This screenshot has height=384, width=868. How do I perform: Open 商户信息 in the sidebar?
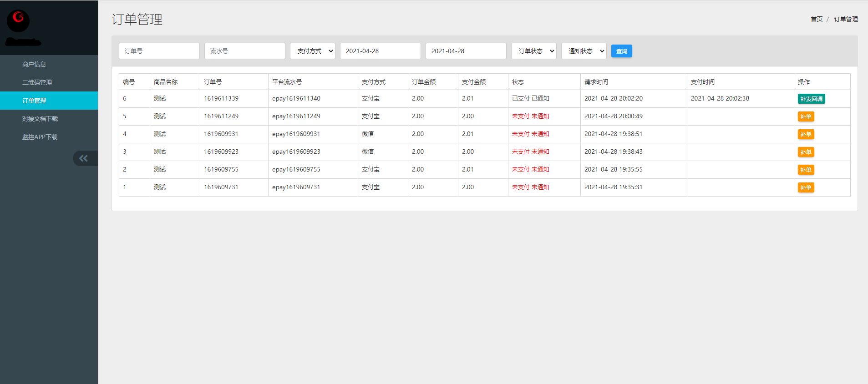click(34, 64)
